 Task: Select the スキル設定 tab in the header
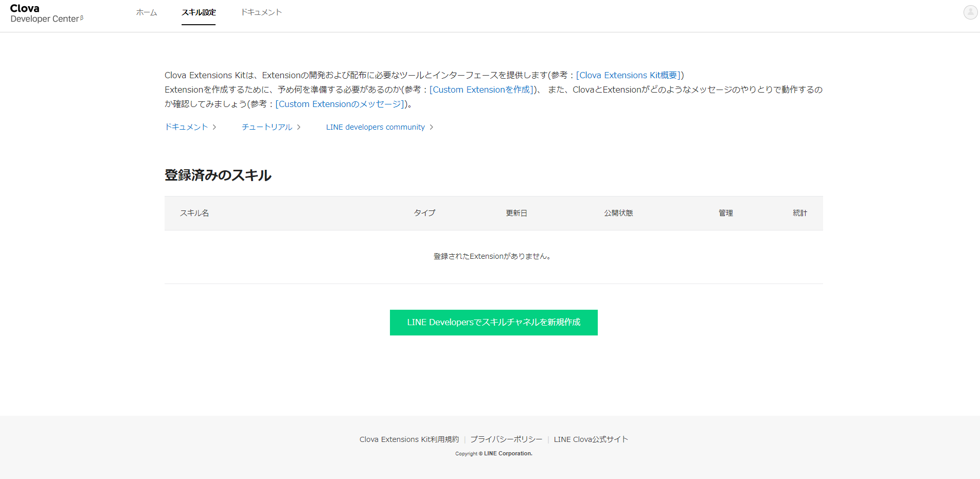coord(199,12)
